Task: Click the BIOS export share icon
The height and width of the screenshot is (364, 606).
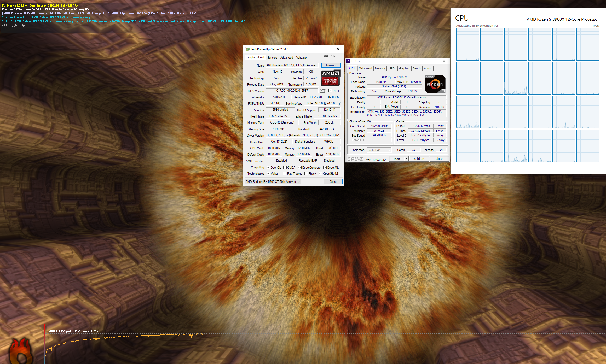Action: click(x=322, y=91)
